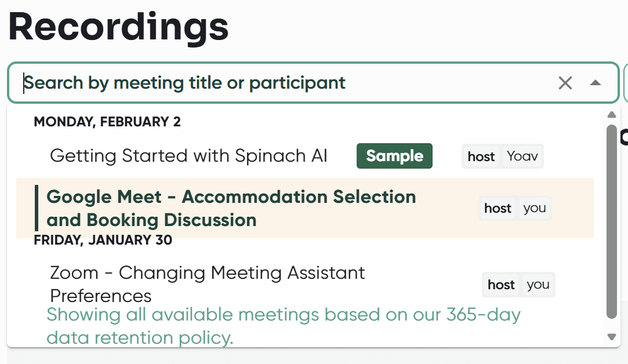The width and height of the screenshot is (628, 364).
Task: Open Getting Started with Spinach AI recording
Action: [188, 156]
